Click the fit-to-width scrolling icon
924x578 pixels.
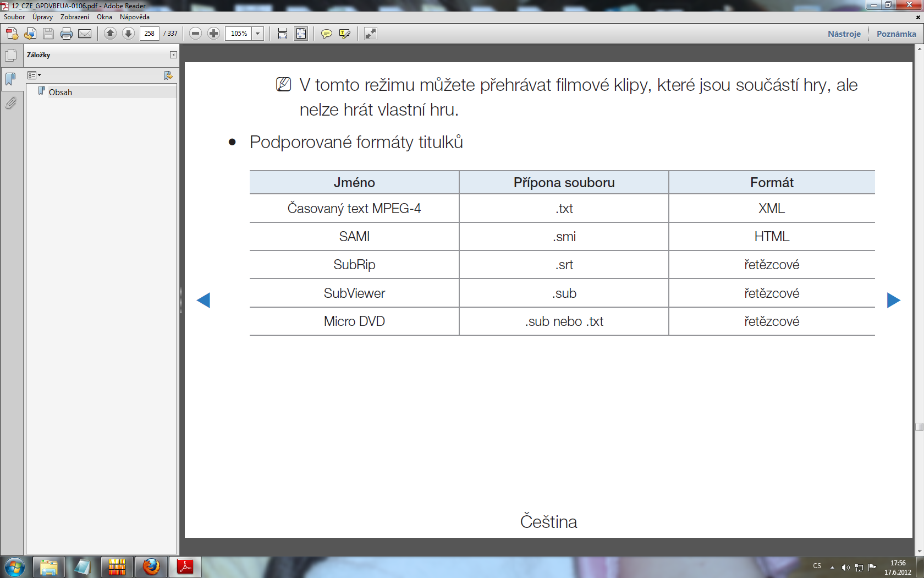point(283,34)
